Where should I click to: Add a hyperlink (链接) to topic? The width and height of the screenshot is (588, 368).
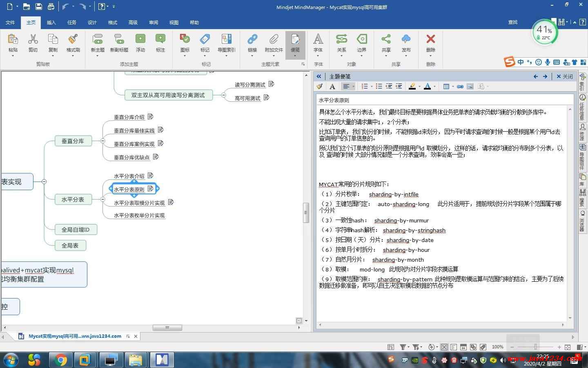(x=252, y=39)
